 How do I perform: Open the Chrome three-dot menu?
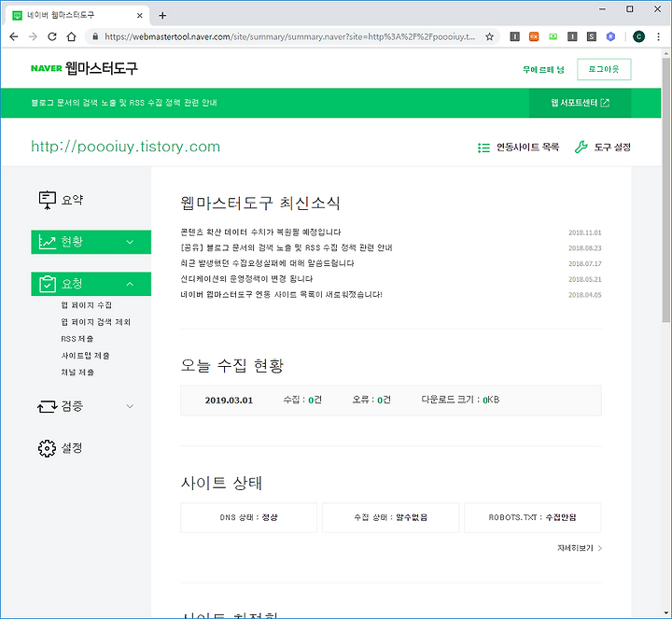658,36
